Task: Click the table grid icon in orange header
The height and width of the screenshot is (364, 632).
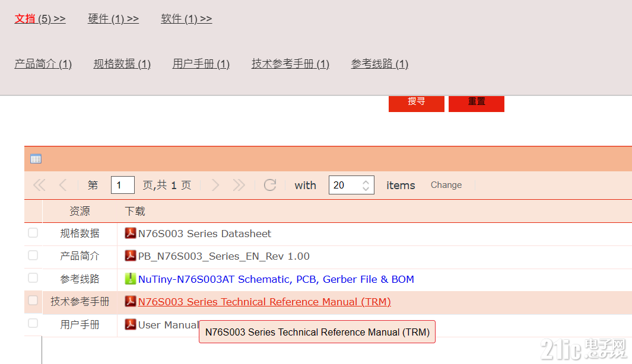Action: (x=36, y=159)
